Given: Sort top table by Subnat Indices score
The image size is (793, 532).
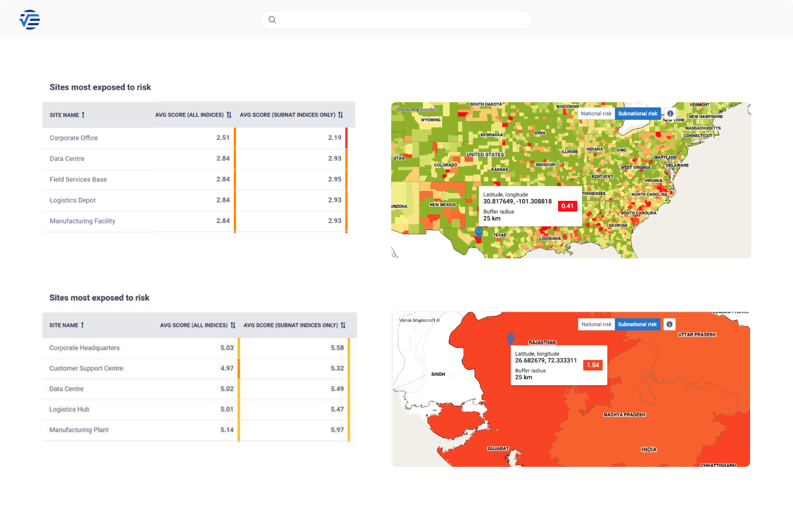Looking at the screenshot, I should (x=340, y=115).
